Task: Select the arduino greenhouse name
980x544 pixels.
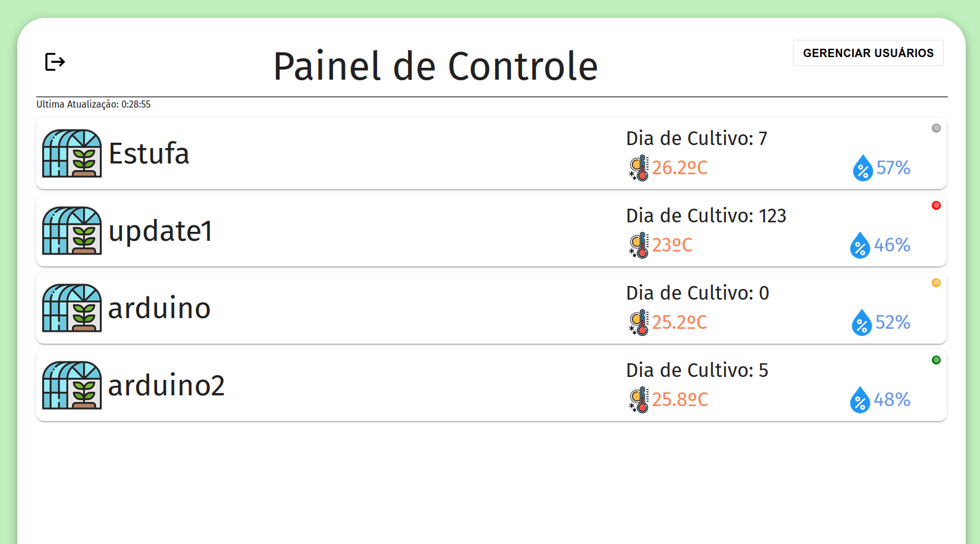Action: [x=159, y=308]
